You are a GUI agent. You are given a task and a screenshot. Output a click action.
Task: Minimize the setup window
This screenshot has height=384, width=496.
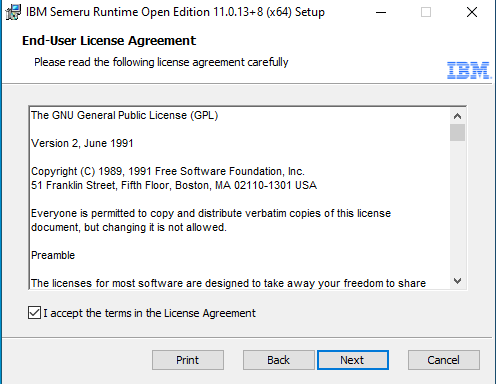(x=381, y=12)
